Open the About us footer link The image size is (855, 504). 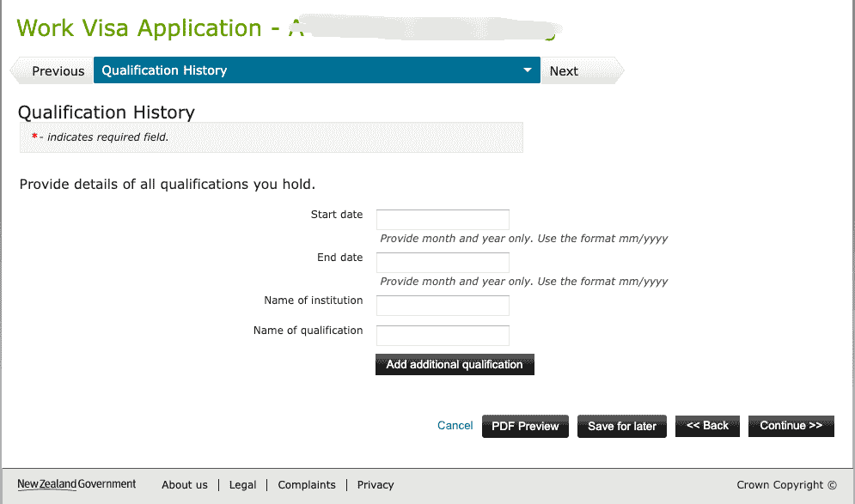point(184,485)
